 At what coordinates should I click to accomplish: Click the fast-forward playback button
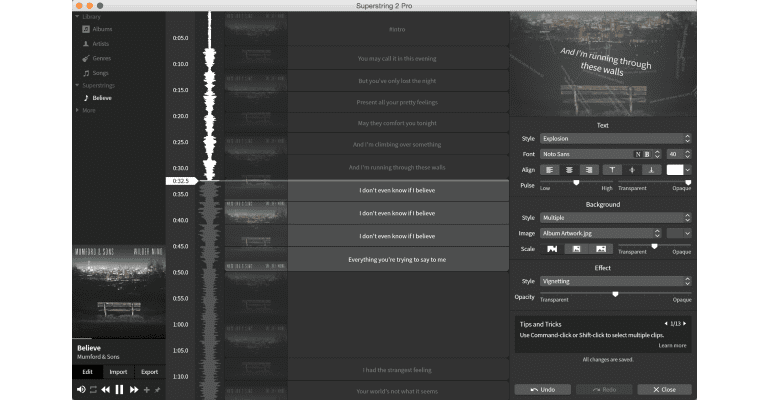click(133, 389)
